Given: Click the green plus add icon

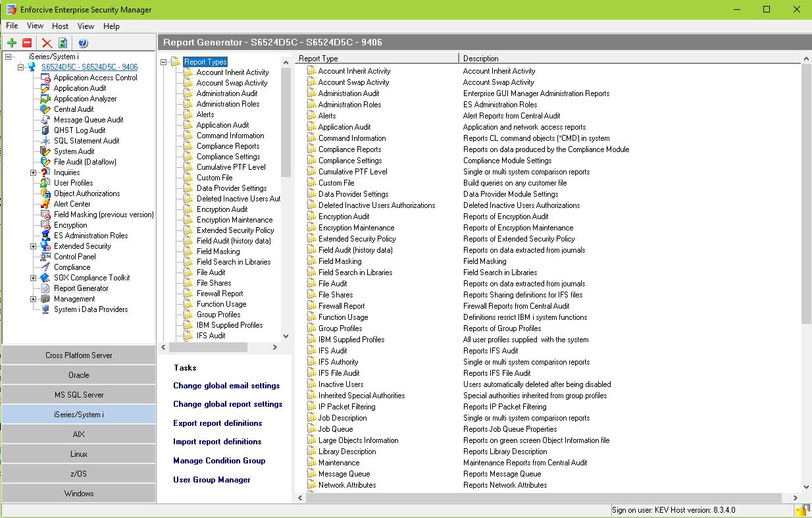Looking at the screenshot, I should click(x=12, y=43).
